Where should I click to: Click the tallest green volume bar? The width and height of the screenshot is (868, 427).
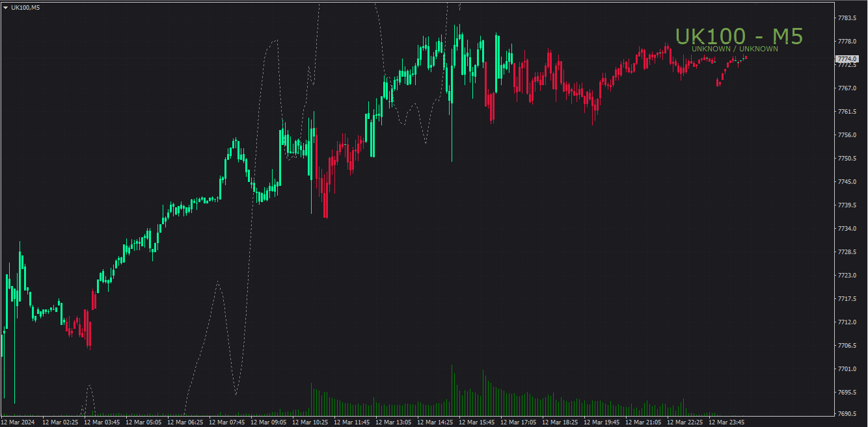(x=452, y=389)
